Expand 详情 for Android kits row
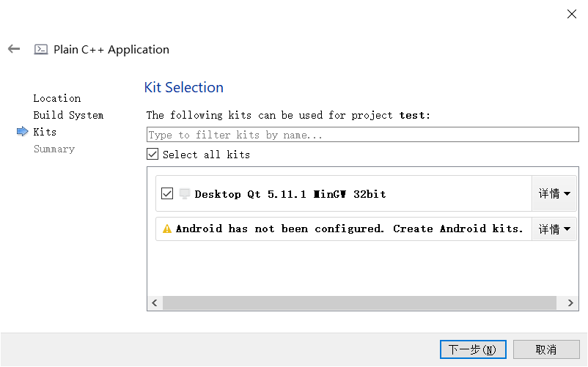This screenshot has width=588, height=367. (x=554, y=229)
